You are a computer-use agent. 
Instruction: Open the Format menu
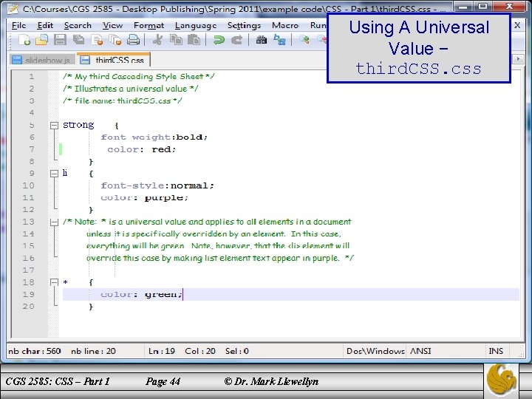(149, 25)
